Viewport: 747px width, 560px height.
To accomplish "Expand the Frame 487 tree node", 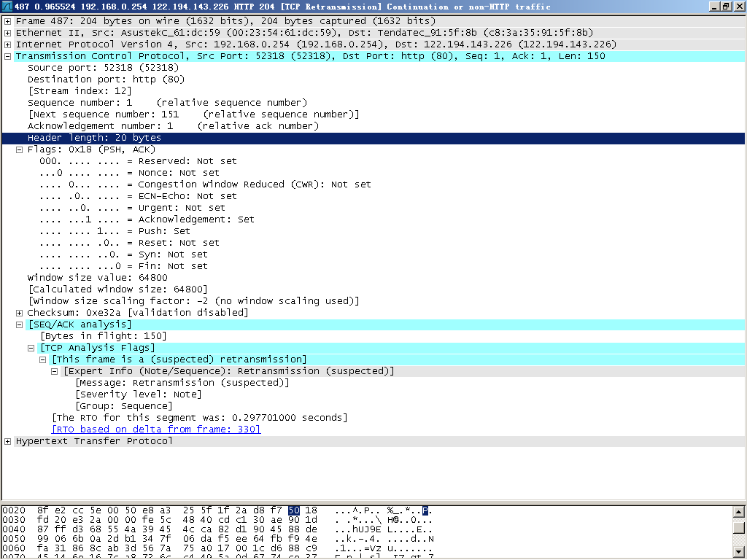I will [x=7, y=21].
